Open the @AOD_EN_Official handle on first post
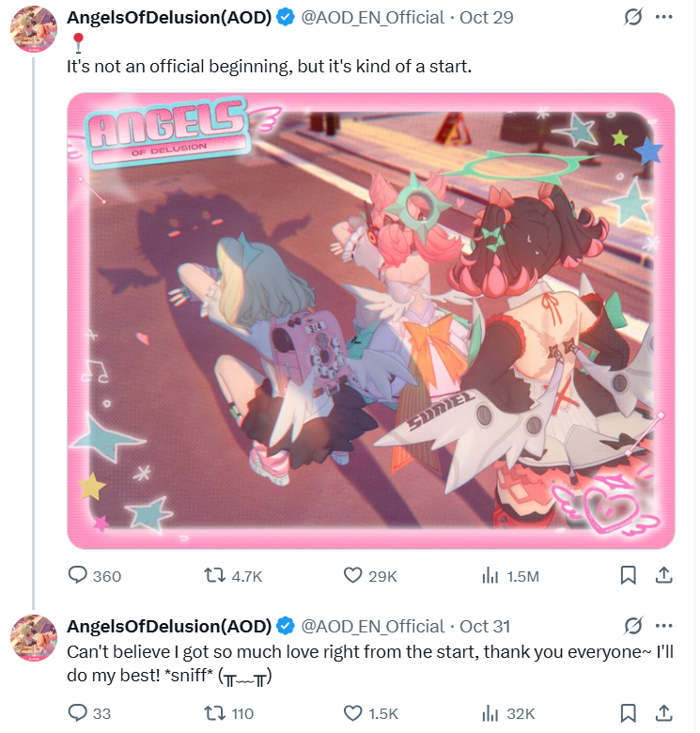700x733 pixels. [x=372, y=18]
